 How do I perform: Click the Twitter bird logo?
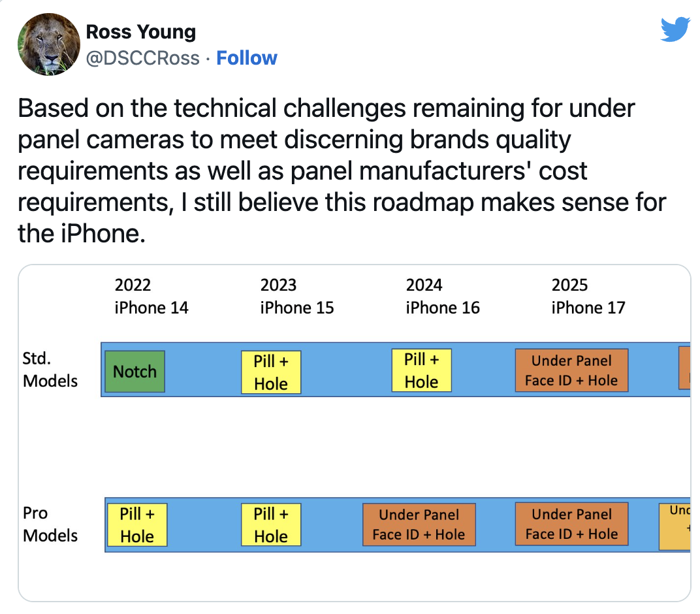[675, 29]
